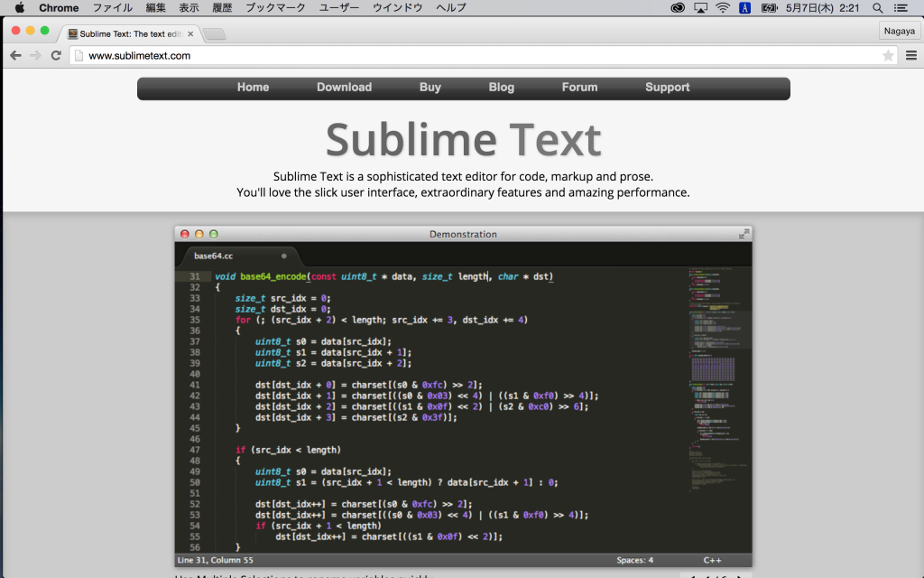924x578 pixels.
Task: Click the base64_encode function name
Action: [273, 276]
